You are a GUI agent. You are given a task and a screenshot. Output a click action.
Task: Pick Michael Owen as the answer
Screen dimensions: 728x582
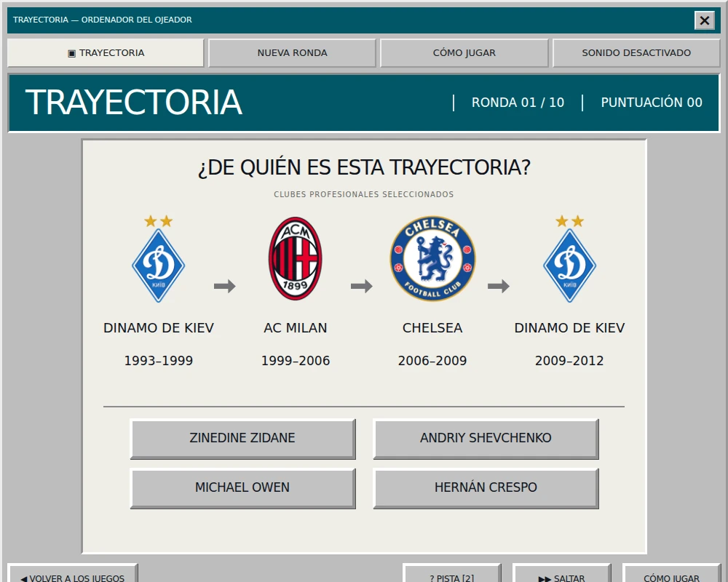click(243, 488)
